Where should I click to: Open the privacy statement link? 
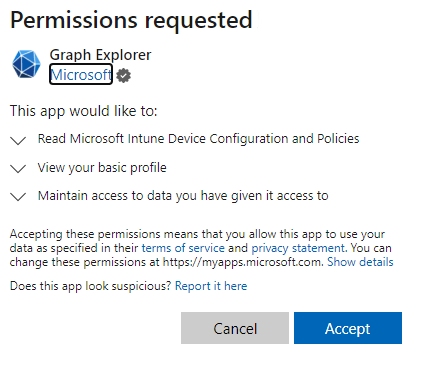(x=298, y=248)
